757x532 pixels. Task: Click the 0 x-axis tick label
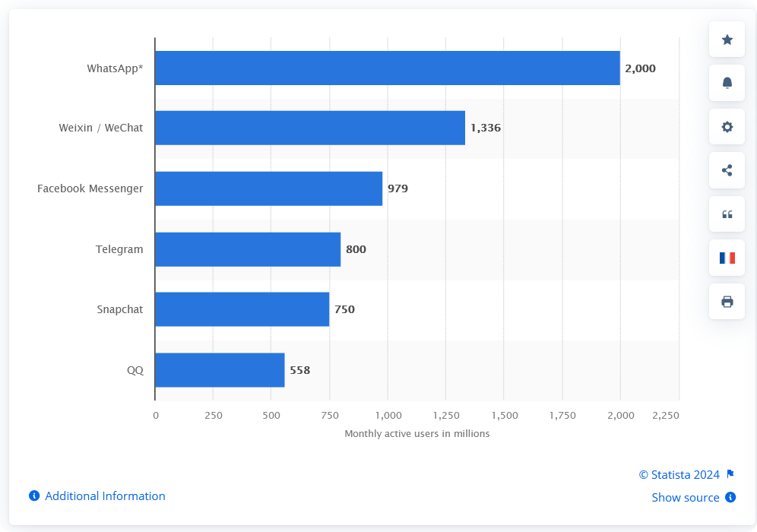coord(156,416)
